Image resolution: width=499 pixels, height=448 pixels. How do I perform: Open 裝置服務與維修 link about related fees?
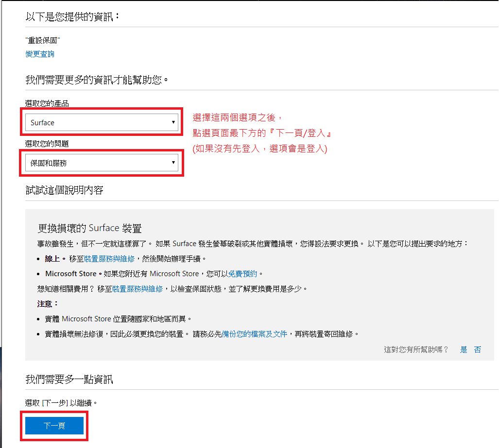pos(137,289)
